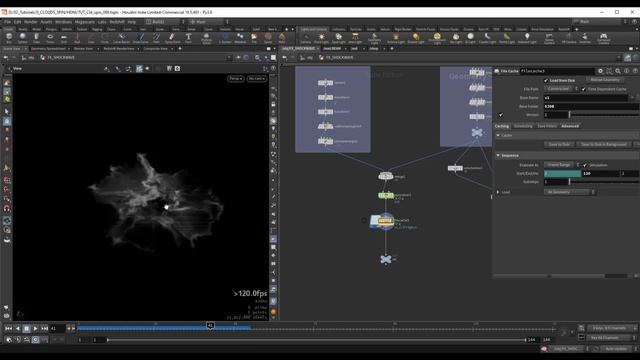Select the Sky Light shelf tool
Image resolution: width=640 pixels, height=360 pixels.
coord(456,38)
